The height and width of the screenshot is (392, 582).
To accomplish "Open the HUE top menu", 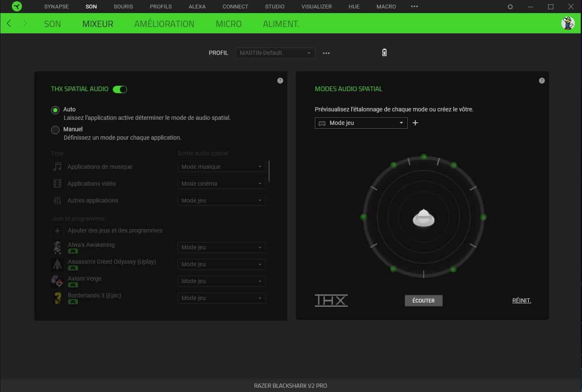I will pyautogui.click(x=354, y=6).
